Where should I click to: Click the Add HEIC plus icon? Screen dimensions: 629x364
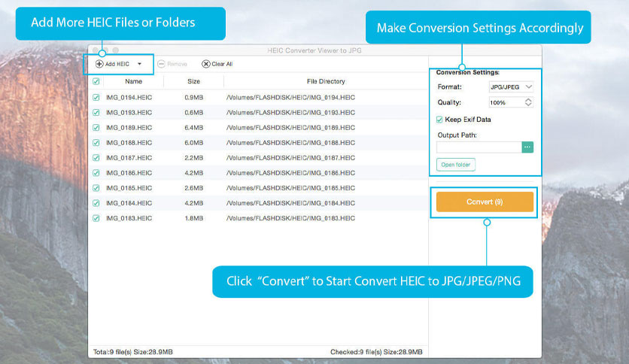(99, 64)
